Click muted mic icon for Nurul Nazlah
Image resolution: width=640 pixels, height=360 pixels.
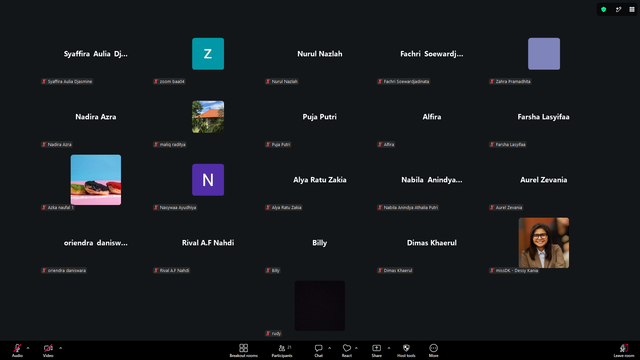[268, 82]
